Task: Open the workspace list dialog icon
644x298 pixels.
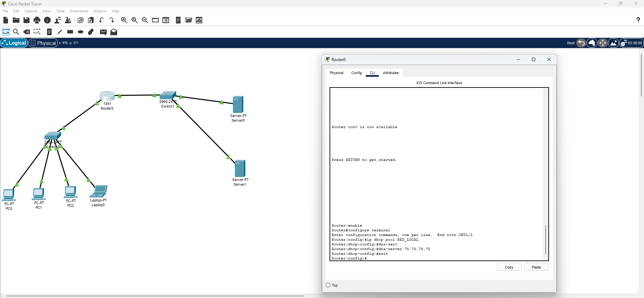Action: click(x=166, y=20)
